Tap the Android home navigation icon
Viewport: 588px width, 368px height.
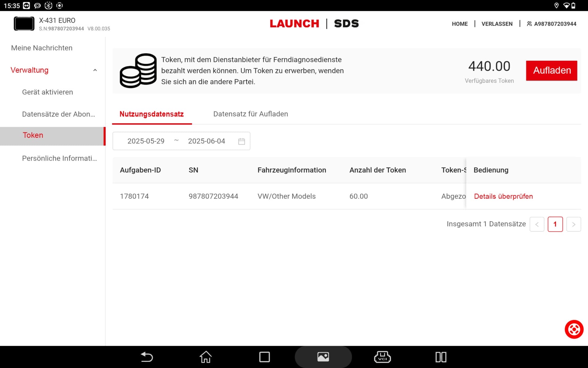[205, 357]
